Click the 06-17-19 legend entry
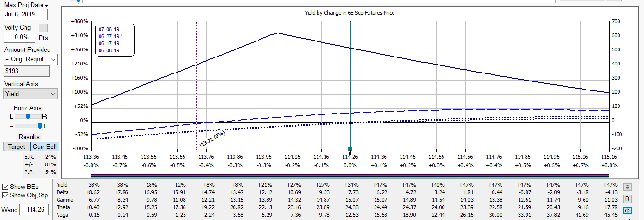 [116, 43]
